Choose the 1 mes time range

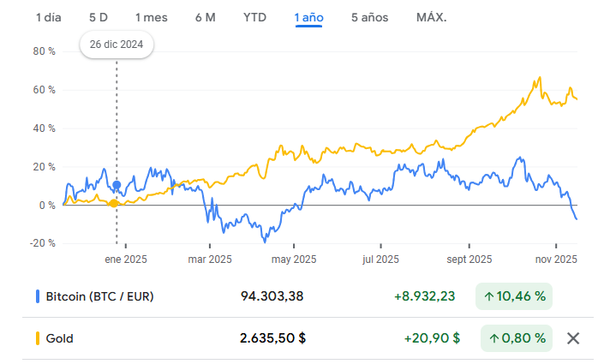click(151, 17)
